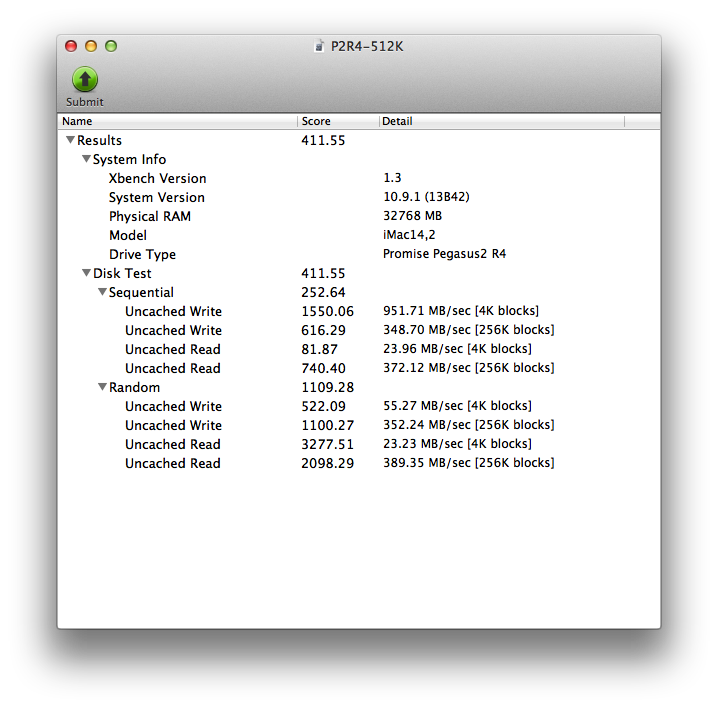
Task: Select the Model row
Action: click(359, 235)
